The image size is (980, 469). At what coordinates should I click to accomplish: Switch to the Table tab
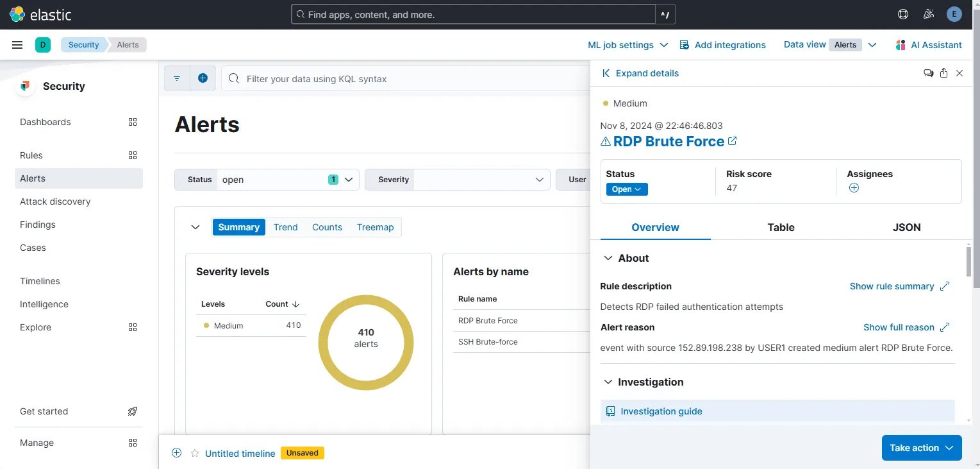click(x=781, y=227)
